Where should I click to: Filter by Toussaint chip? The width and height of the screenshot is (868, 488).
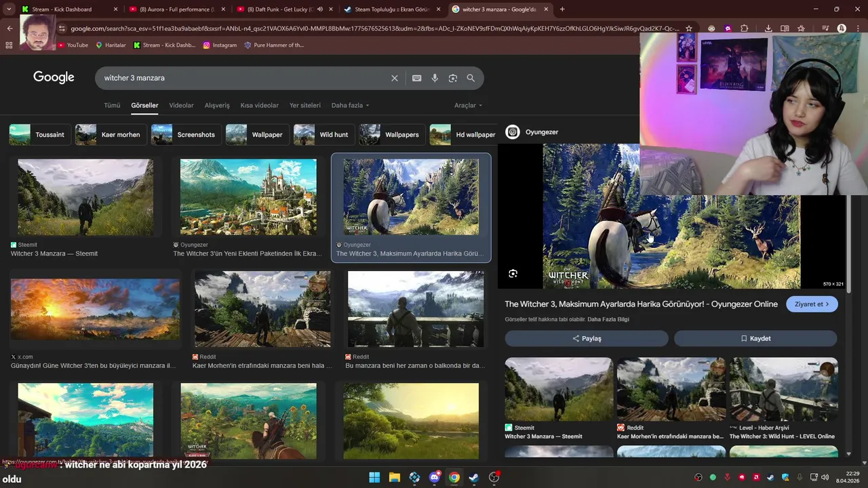click(39, 134)
